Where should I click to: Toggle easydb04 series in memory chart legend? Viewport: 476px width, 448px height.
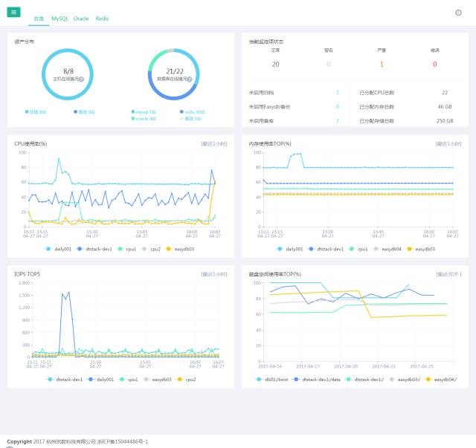pyautogui.click(x=387, y=249)
